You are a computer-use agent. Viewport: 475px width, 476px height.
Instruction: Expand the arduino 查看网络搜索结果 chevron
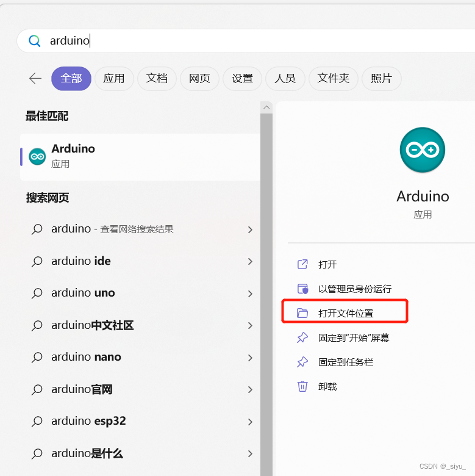(x=250, y=230)
